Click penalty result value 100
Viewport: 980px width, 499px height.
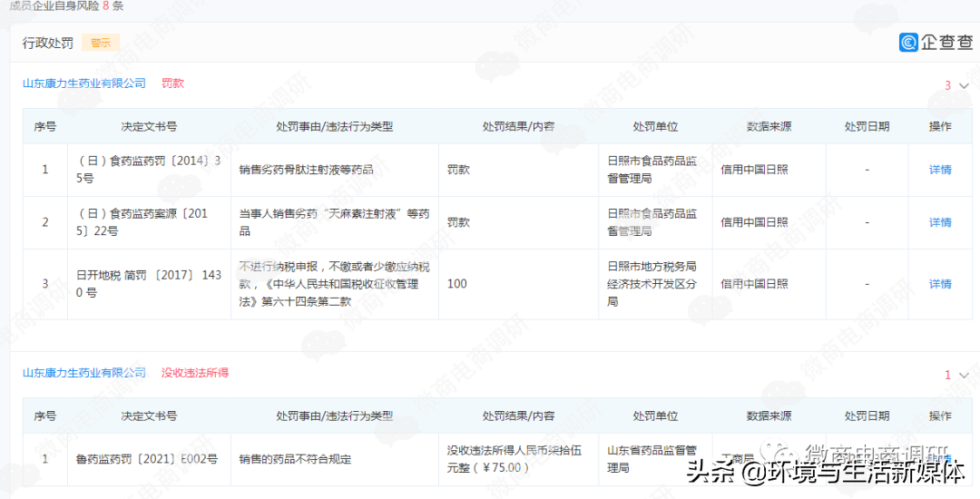pyautogui.click(x=456, y=284)
